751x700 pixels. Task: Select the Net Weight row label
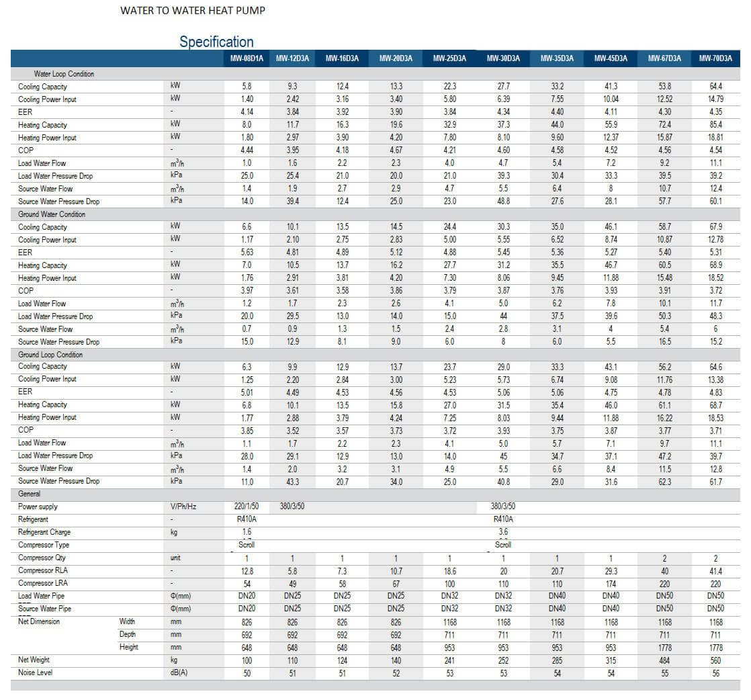coord(34,660)
